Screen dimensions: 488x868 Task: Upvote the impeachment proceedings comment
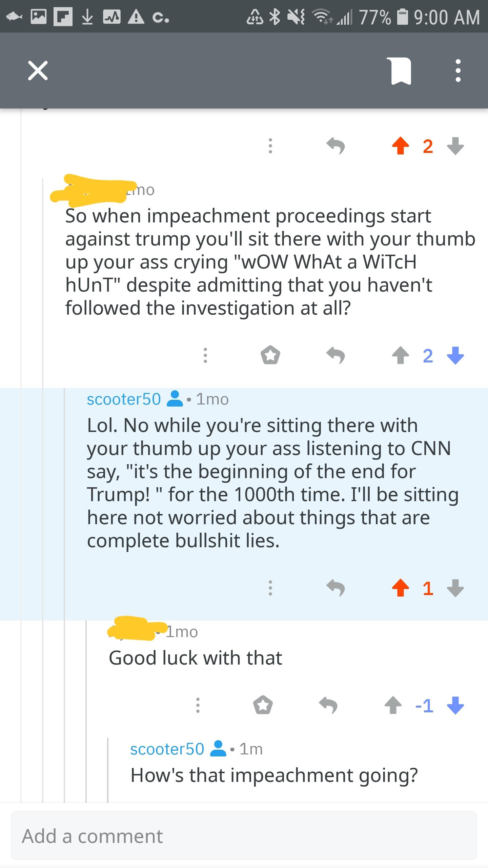click(x=401, y=355)
